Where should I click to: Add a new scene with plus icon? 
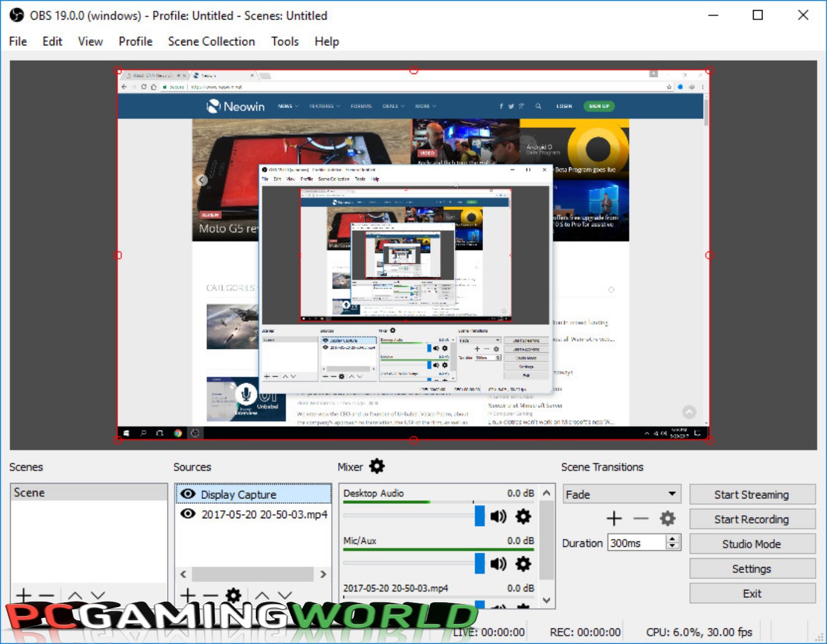point(23,595)
